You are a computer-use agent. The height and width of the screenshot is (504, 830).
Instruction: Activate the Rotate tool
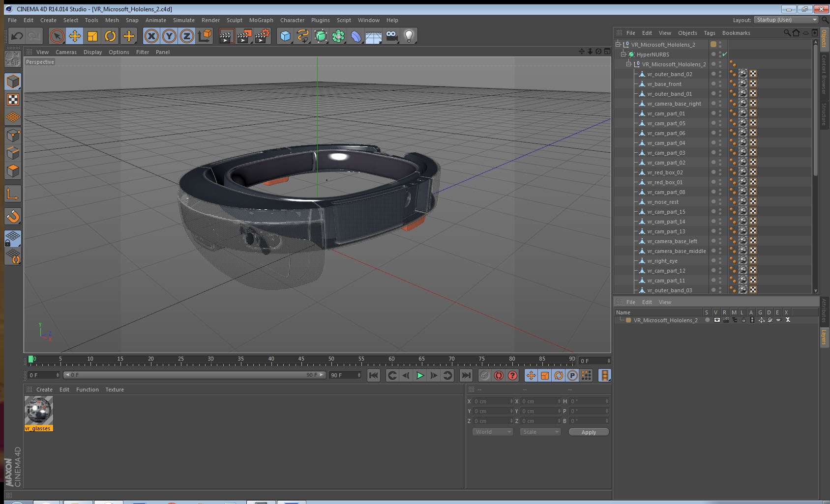(x=110, y=36)
